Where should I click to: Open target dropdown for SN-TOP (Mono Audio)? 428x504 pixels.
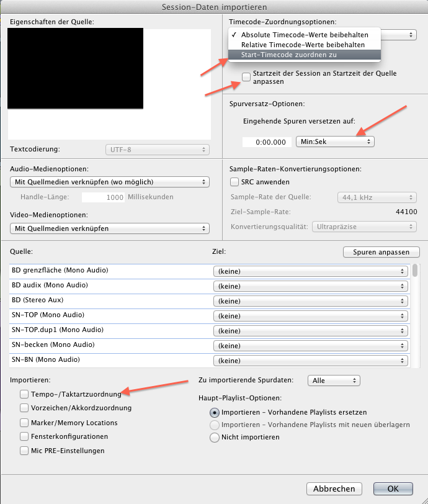point(310,316)
